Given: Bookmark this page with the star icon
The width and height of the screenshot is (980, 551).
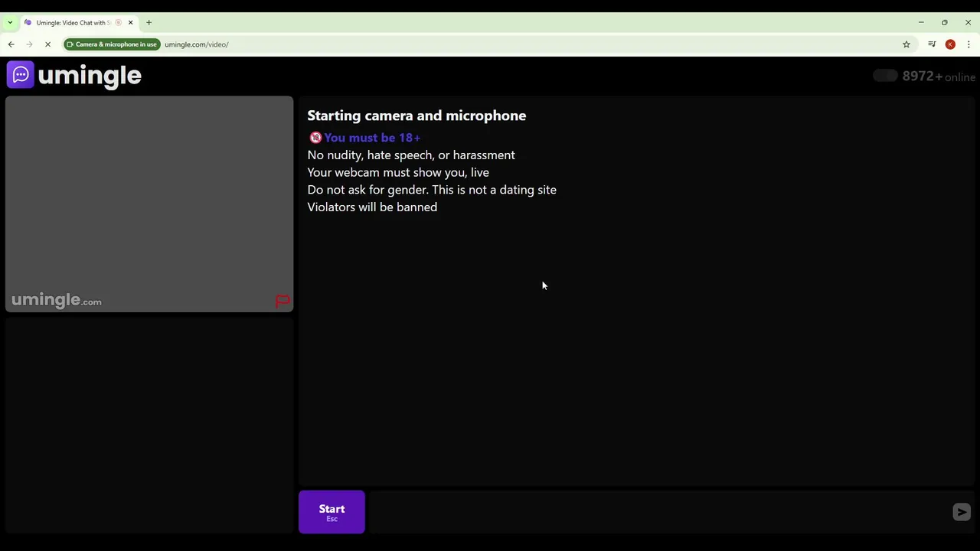Looking at the screenshot, I should (x=906, y=44).
